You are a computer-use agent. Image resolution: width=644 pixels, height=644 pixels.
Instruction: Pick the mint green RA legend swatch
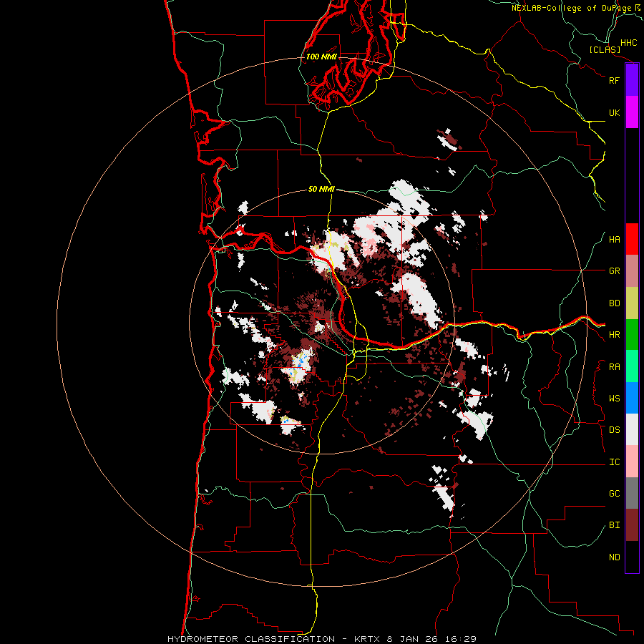tap(632, 366)
